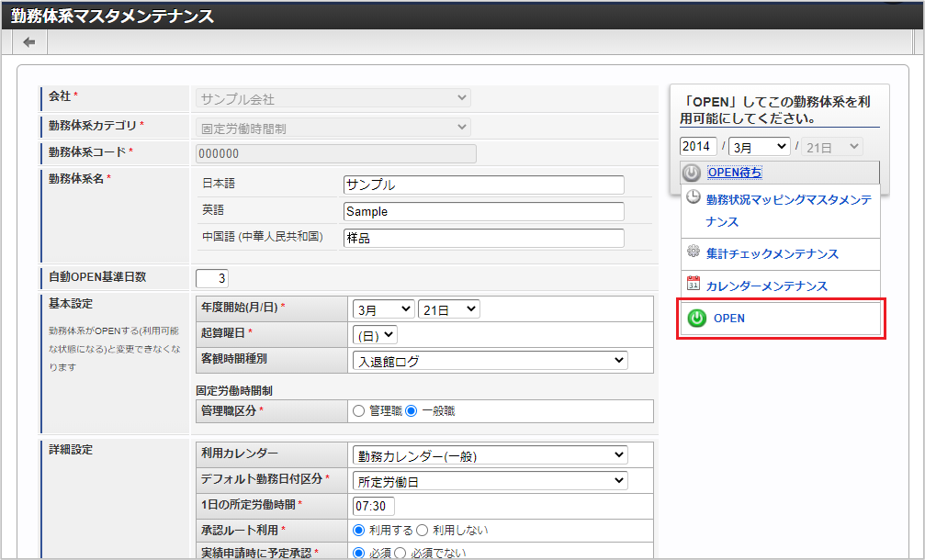The image size is (925, 560).
Task: Click the OPEN menu entry
Action: click(x=781, y=319)
